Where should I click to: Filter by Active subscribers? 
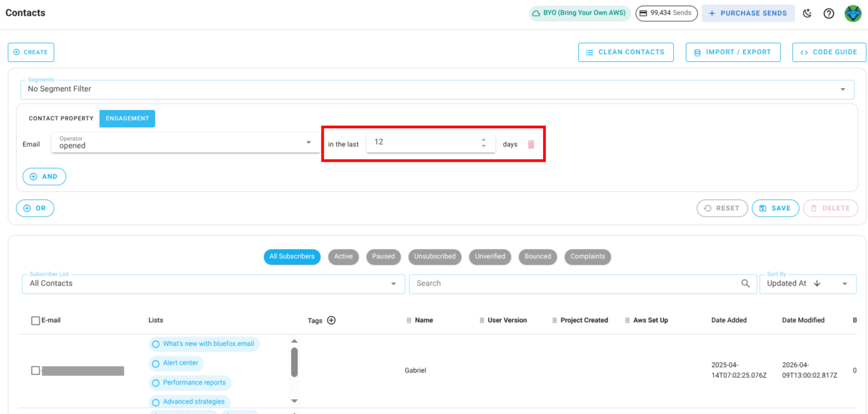point(343,257)
